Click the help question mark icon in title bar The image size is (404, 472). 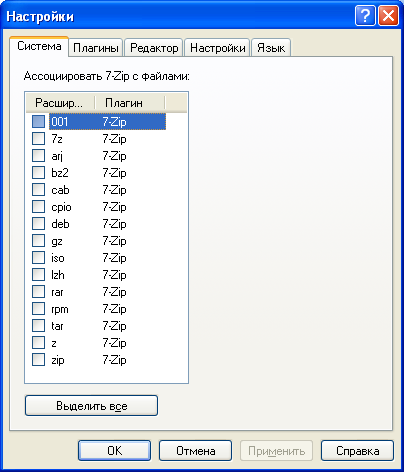(x=365, y=15)
